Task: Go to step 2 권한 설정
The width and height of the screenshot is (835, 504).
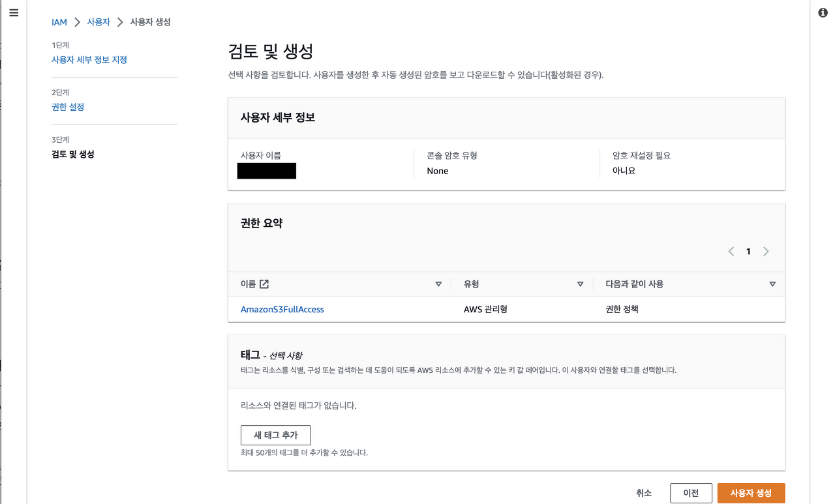Action: tap(68, 107)
